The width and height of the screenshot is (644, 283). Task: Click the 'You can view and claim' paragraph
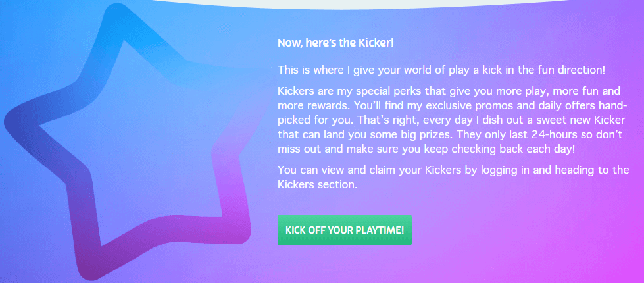tap(453, 177)
